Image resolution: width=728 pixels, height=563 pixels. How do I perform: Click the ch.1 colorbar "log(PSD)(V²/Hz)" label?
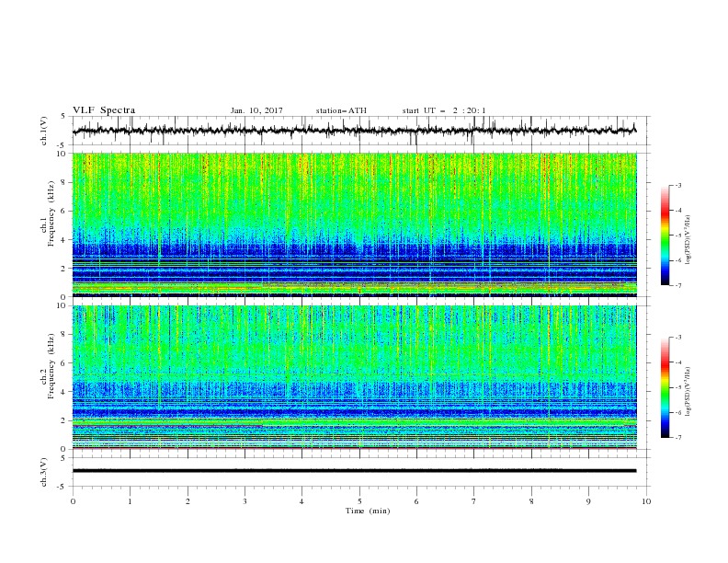tap(688, 240)
